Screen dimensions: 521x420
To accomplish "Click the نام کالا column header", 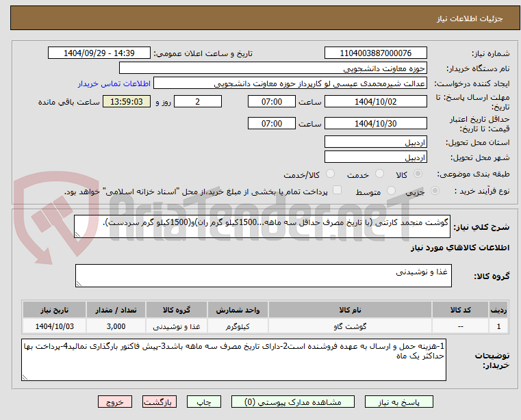I will (x=350, y=310).
